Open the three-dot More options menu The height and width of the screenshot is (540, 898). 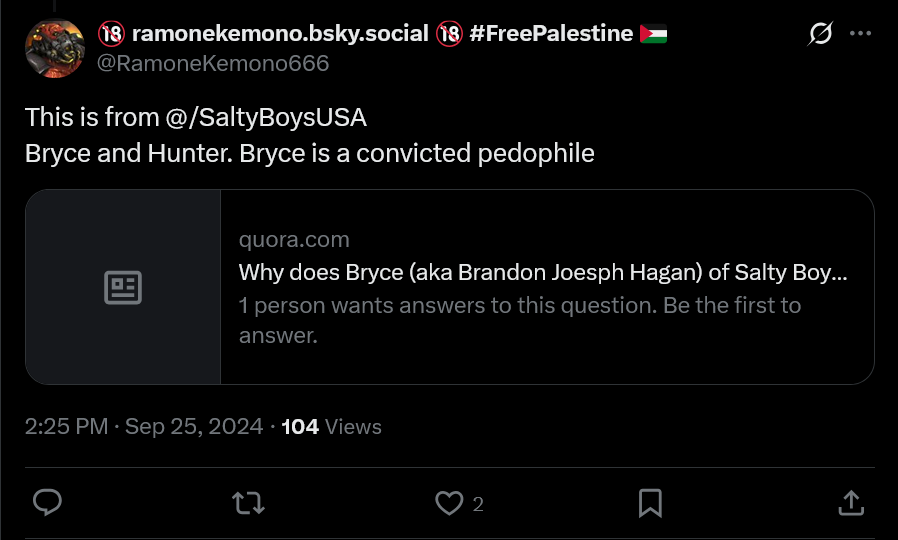tap(860, 33)
